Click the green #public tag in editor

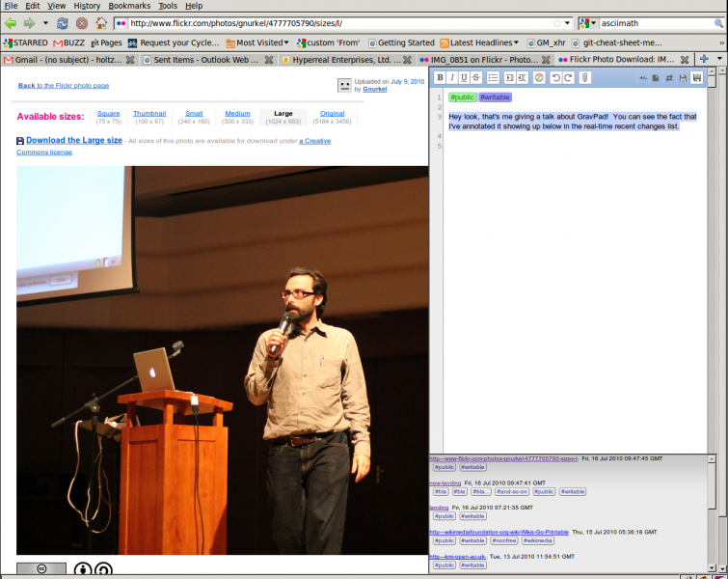tap(463, 97)
